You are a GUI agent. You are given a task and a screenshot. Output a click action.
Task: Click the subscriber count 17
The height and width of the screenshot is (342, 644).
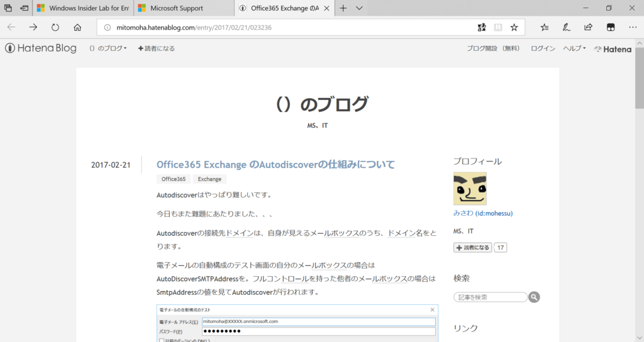coord(500,248)
